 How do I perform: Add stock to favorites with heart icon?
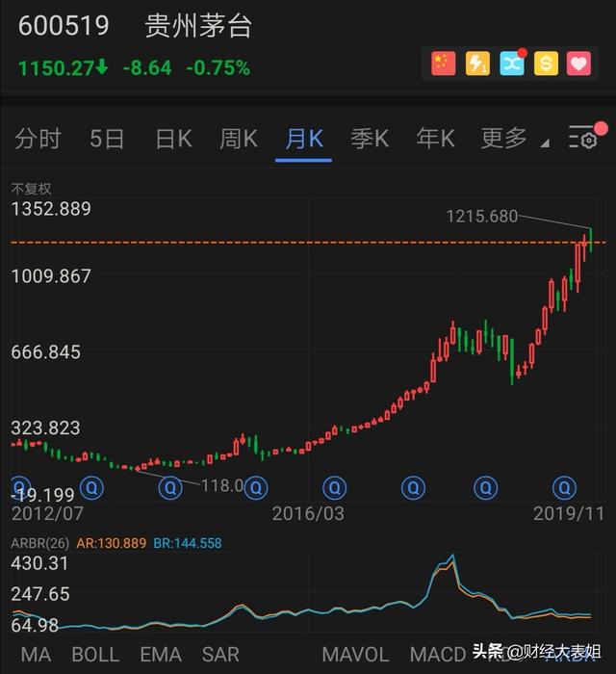579,64
